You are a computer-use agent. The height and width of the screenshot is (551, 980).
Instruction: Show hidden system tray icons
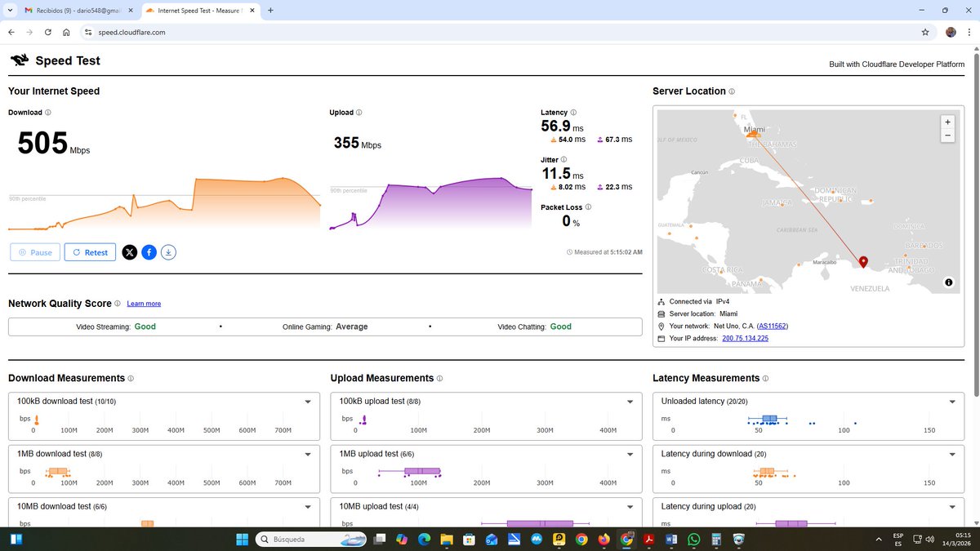879,539
